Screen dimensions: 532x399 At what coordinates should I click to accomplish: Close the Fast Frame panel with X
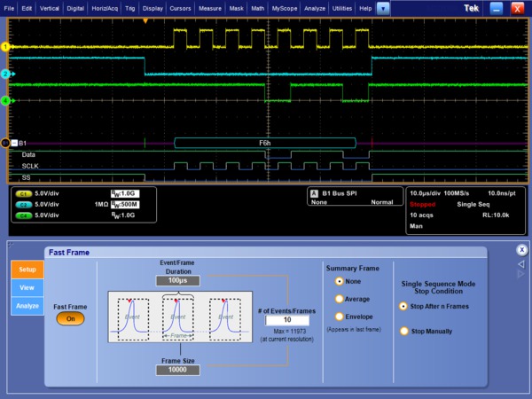(522, 250)
